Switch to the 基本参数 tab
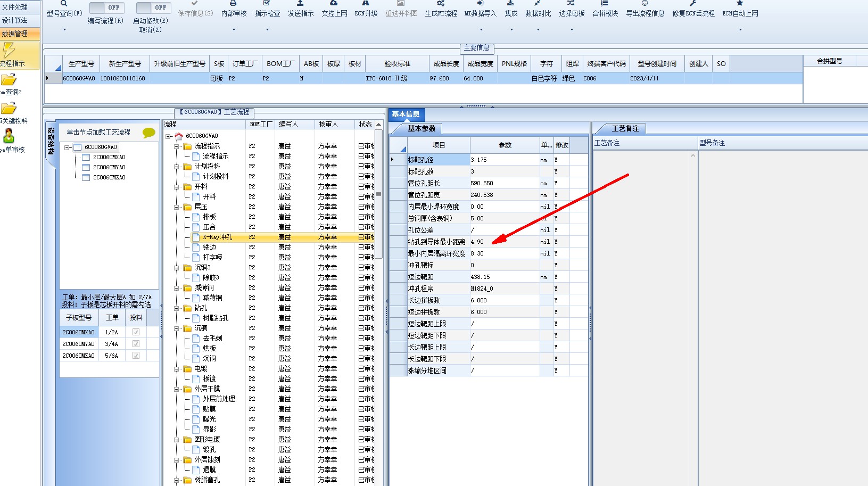 tap(421, 128)
